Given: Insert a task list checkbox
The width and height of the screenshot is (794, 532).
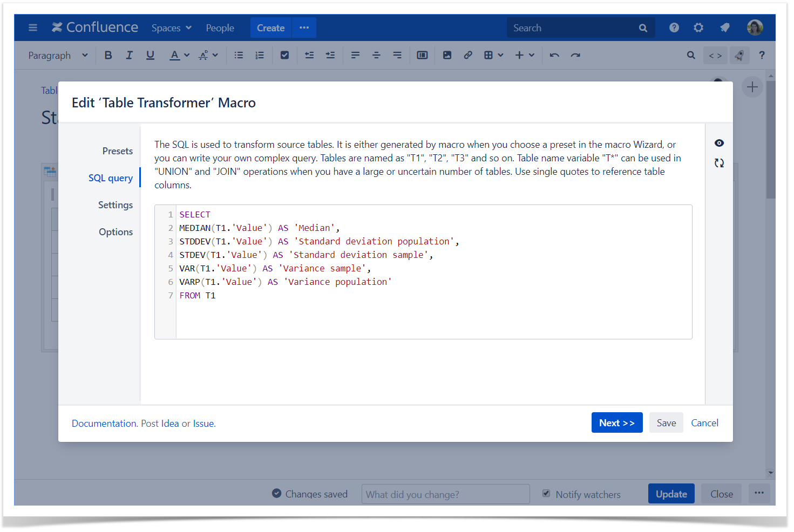Looking at the screenshot, I should pyautogui.click(x=284, y=55).
